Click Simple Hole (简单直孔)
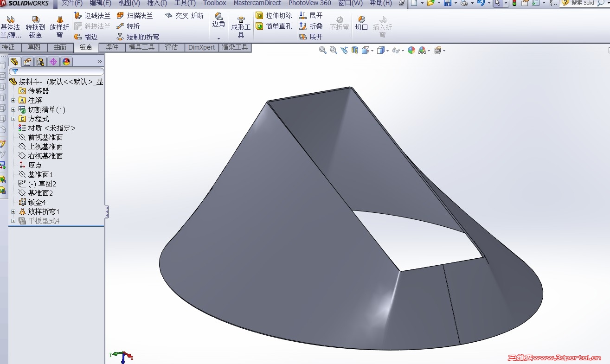Image resolution: width=610 pixels, height=364 pixels. pyautogui.click(x=274, y=26)
